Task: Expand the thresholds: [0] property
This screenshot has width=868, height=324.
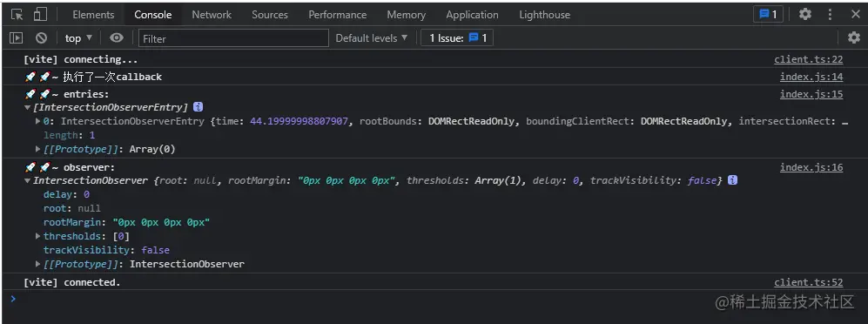Action: [x=38, y=237]
